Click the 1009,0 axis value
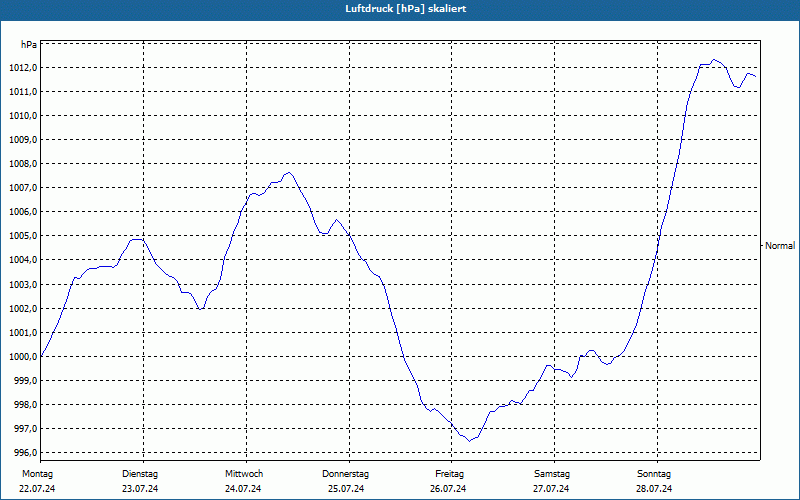 pos(23,140)
